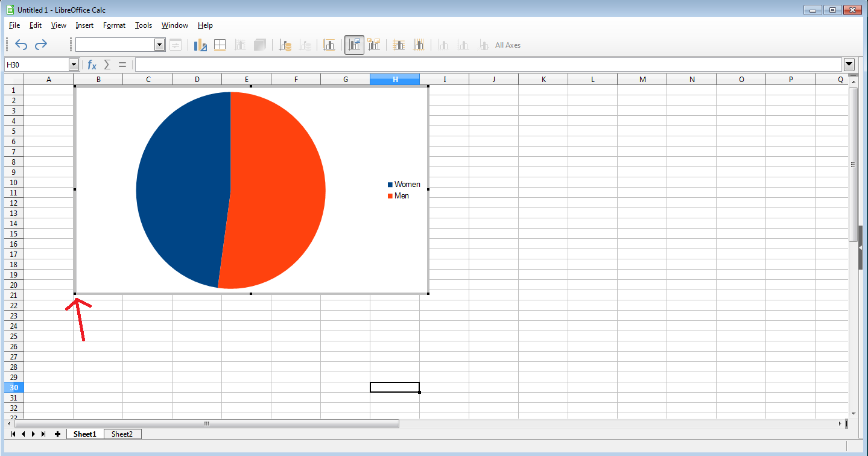Toggle Vertical Grids in the toolbar
868x456 pixels.
coord(419,45)
